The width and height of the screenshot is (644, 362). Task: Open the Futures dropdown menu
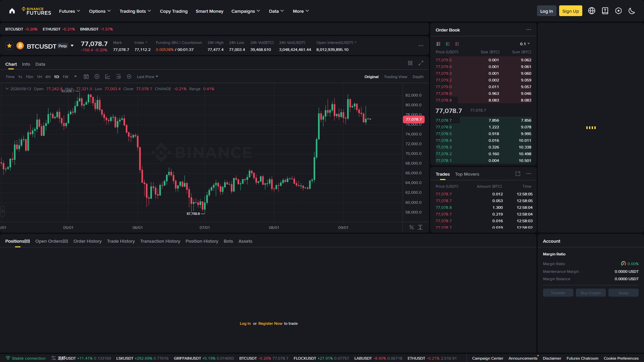[x=70, y=11]
